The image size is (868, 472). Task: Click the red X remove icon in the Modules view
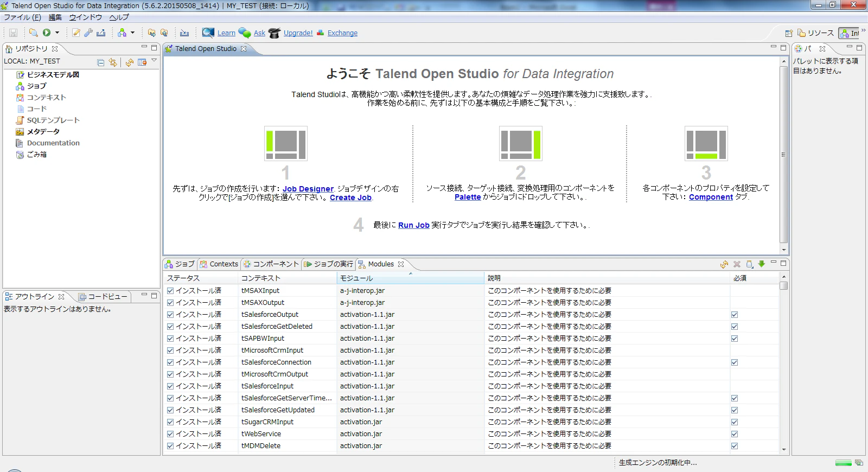[x=737, y=264]
